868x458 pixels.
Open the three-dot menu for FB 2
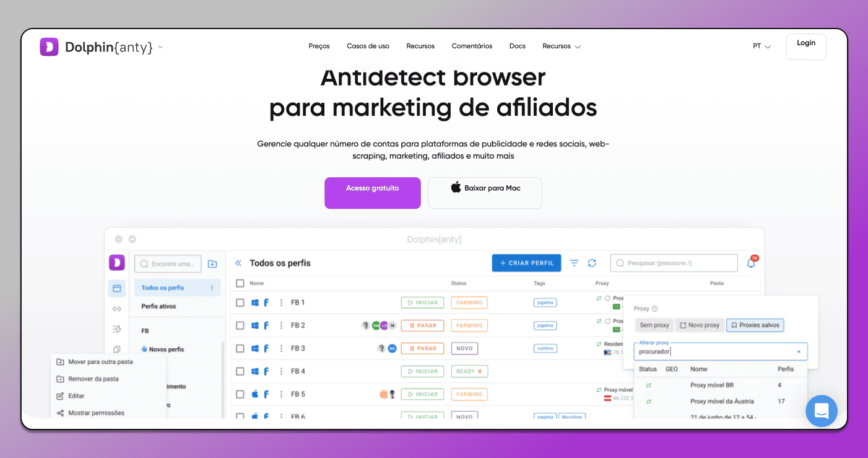(x=282, y=325)
